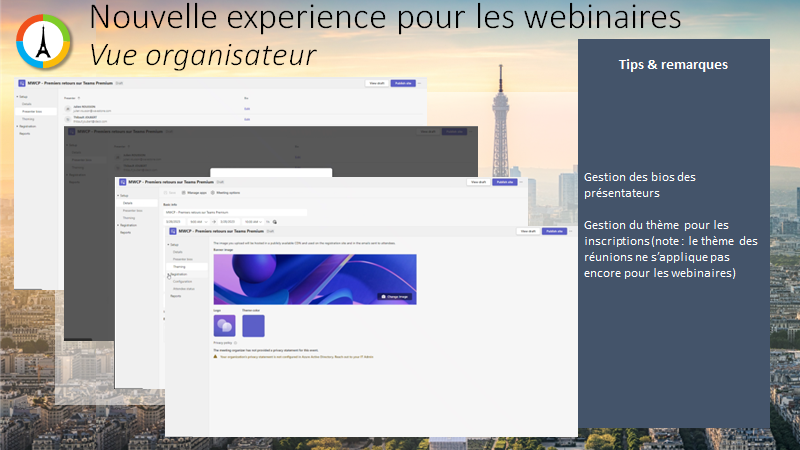Select Theming in the Details window sidebar
The width and height of the screenshot is (800, 450).
pyautogui.click(x=129, y=218)
